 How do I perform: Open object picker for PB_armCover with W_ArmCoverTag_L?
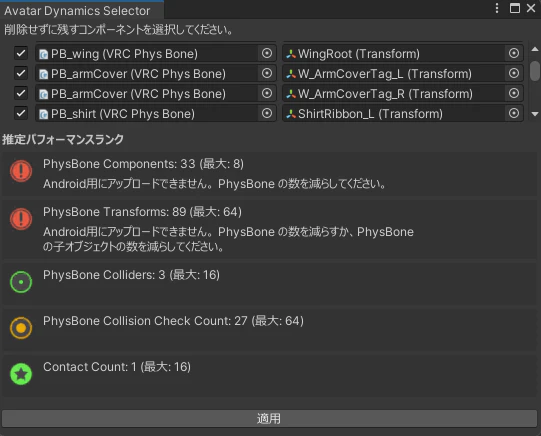tap(267, 73)
